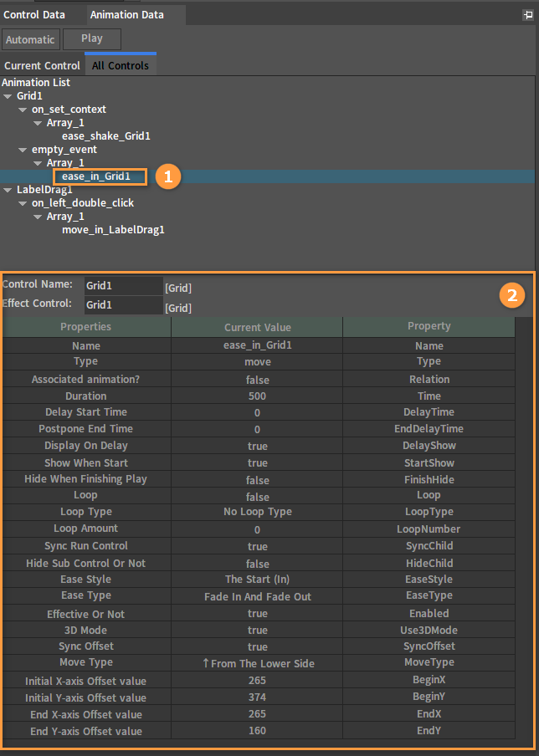This screenshot has width=539, height=756.
Task: Open the Move Type value dropdown
Action: (257, 664)
